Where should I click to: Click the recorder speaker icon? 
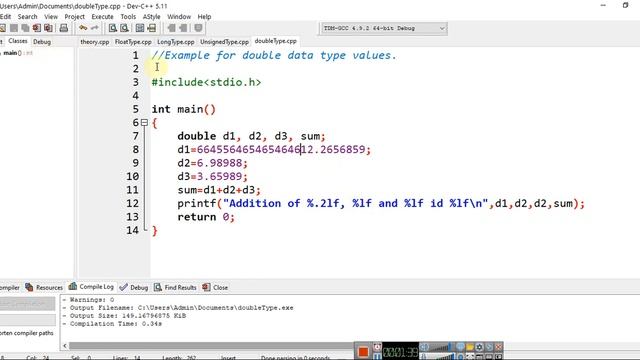click(425, 347)
